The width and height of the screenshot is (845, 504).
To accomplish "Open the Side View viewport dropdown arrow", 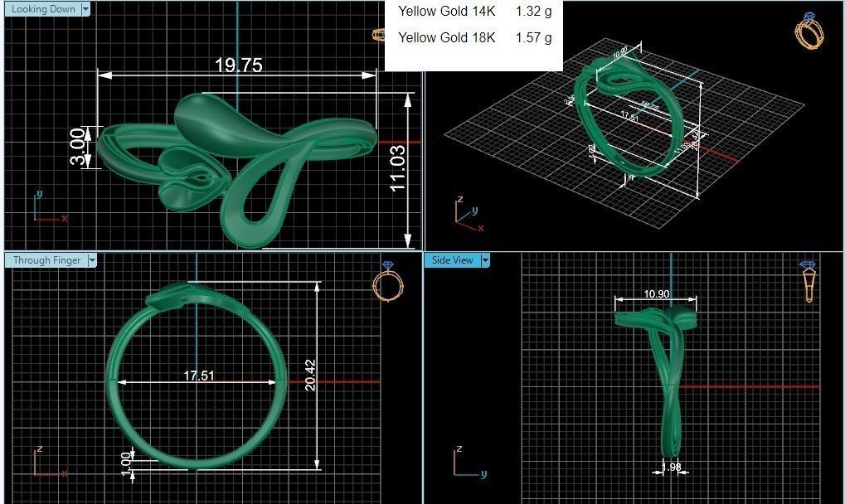I will click(485, 260).
